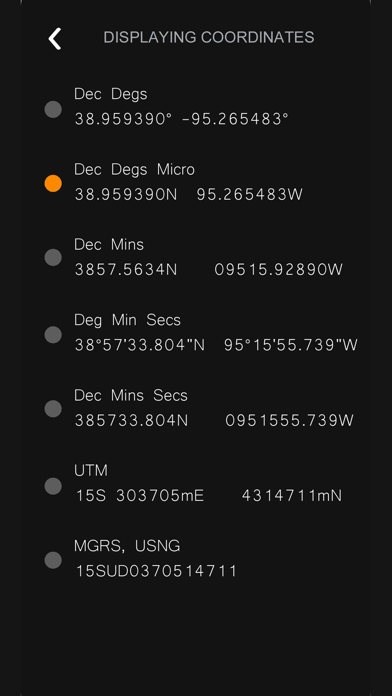
Task: Click the UTM label text
Action: 91,470
